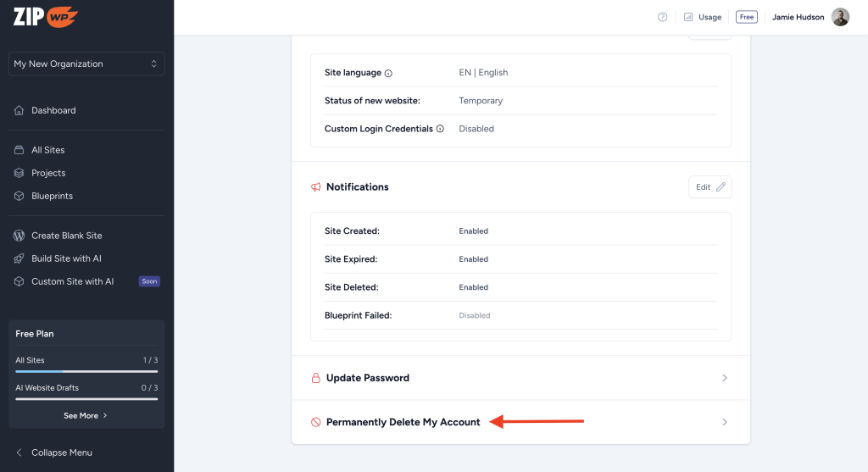
Task: Click the ZipWP logo
Action: click(x=46, y=16)
